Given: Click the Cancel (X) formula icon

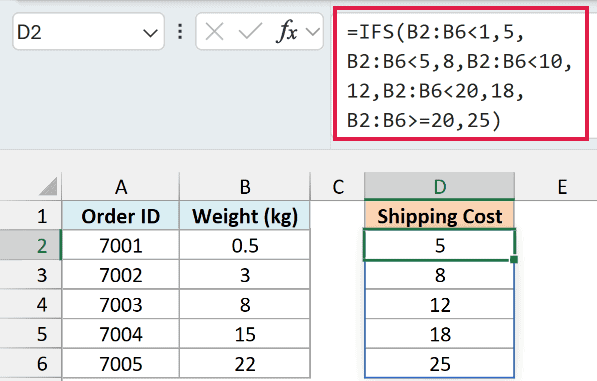Looking at the screenshot, I should point(214,32).
